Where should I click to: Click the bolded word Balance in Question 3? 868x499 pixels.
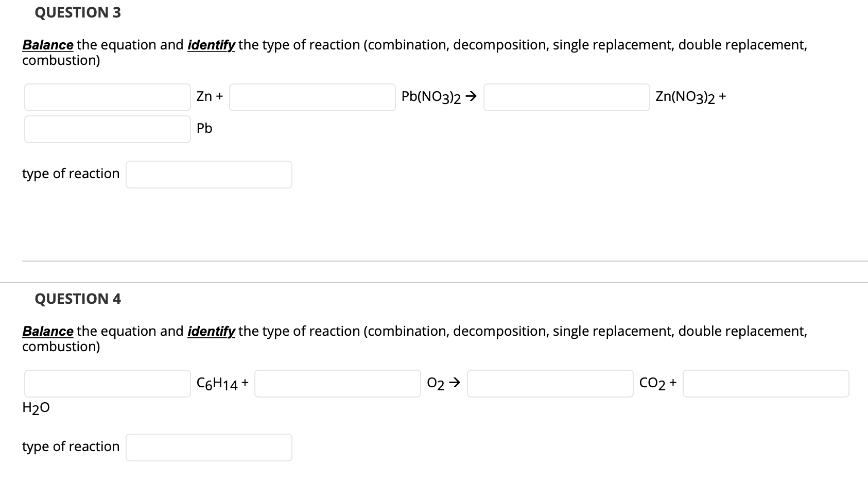click(47, 45)
